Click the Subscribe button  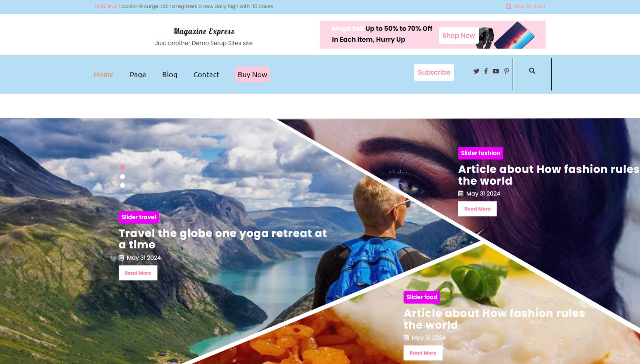click(434, 72)
